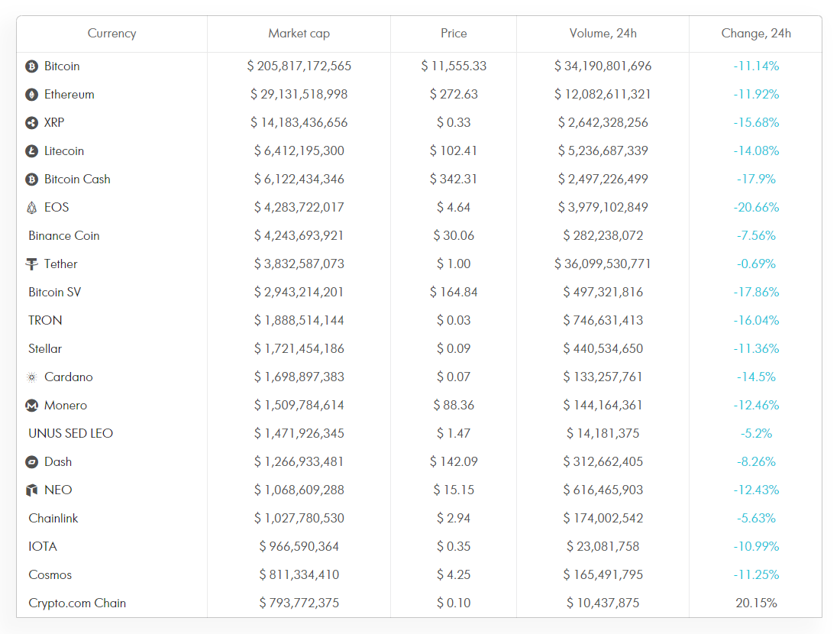Click the Cardano logo icon
Viewport: 840px width, 634px height.
31,377
